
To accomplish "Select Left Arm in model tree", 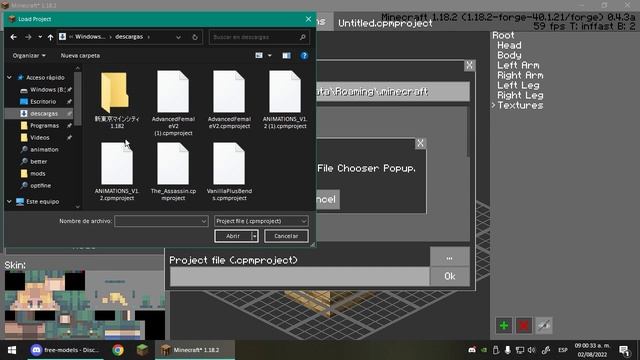I will (x=518, y=65).
